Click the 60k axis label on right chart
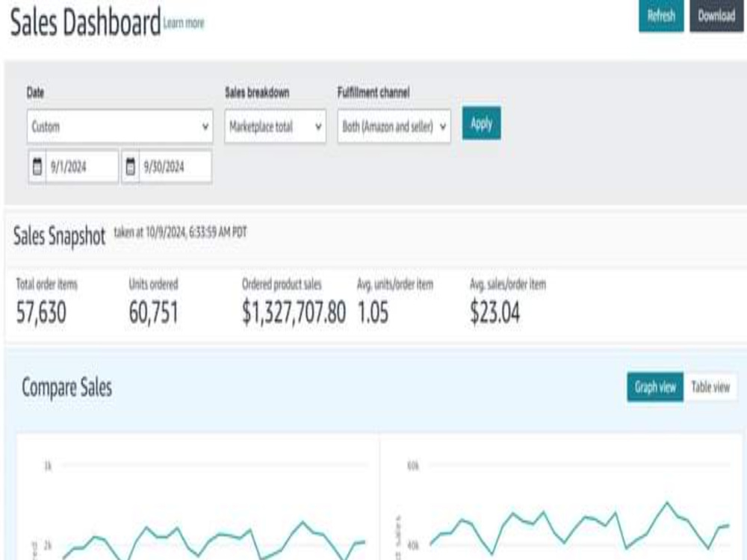Screen dimensions: 747x560 pos(413,466)
